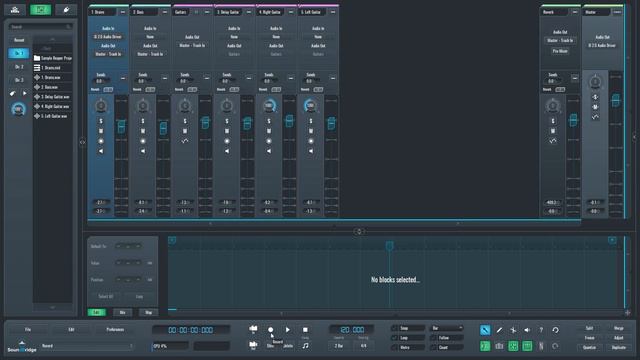Switch to the green browser tab
640x360 pixels.
click(x=40, y=9)
